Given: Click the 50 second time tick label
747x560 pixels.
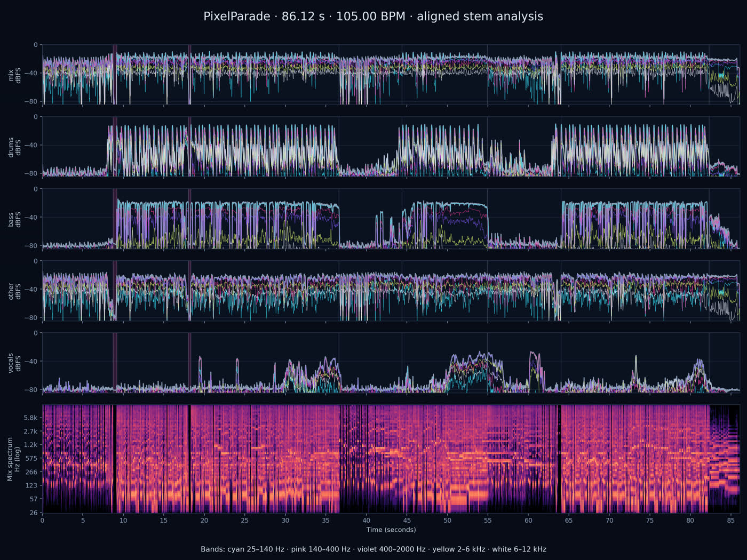Looking at the screenshot, I should 447,521.
